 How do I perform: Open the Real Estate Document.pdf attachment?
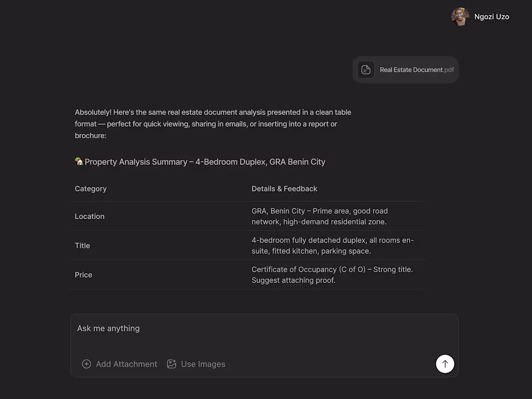(x=405, y=70)
